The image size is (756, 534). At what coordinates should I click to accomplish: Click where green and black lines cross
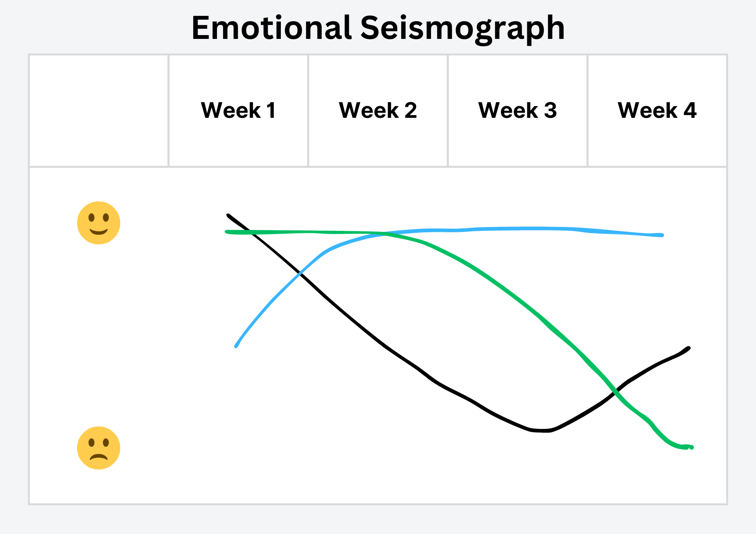[616, 391]
